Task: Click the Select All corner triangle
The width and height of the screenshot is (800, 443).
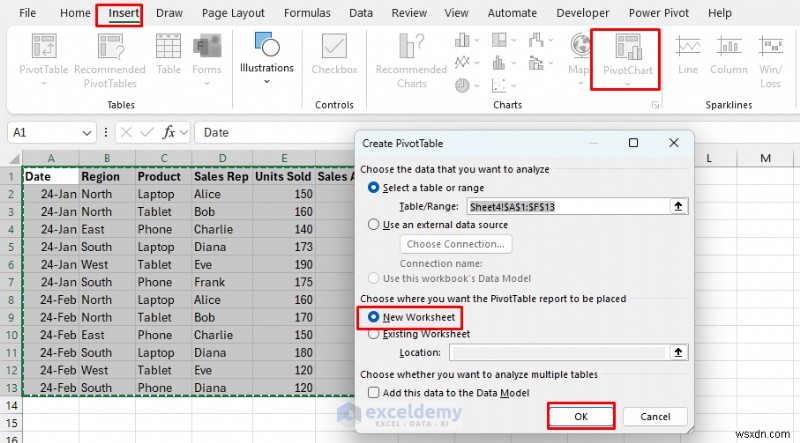Action: (x=14, y=158)
